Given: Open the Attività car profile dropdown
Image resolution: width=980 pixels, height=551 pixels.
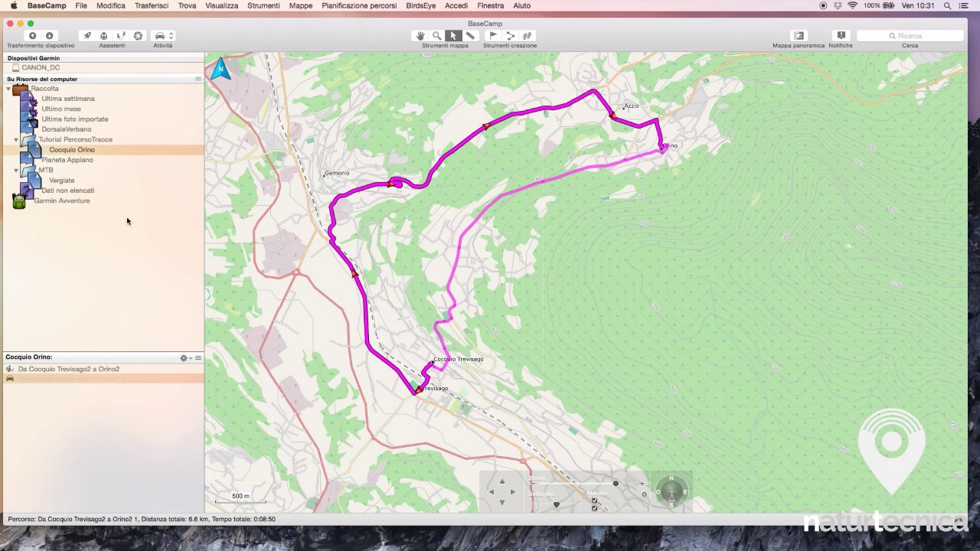Looking at the screenshot, I should pyautogui.click(x=163, y=35).
